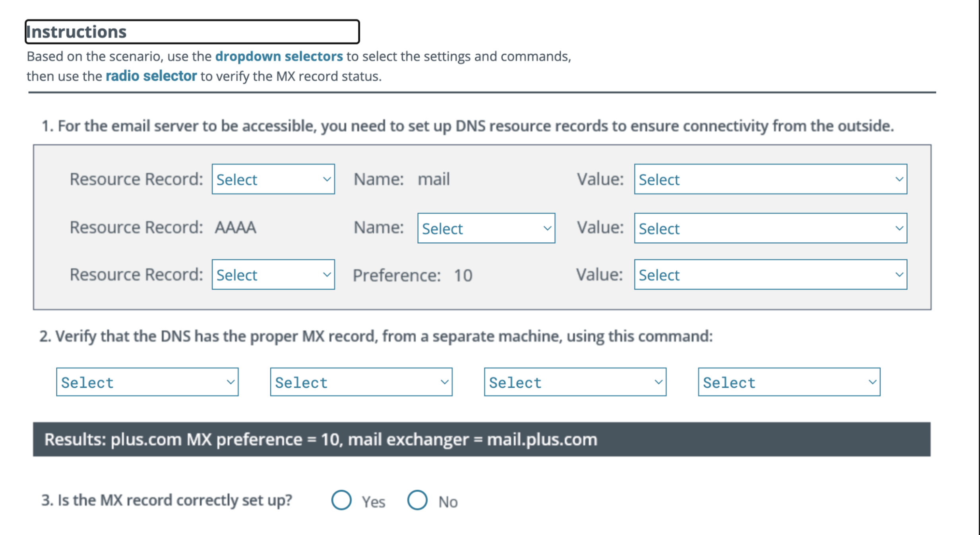Click the 'No' label text
Viewport: 980px width, 535px height.
[x=448, y=502]
